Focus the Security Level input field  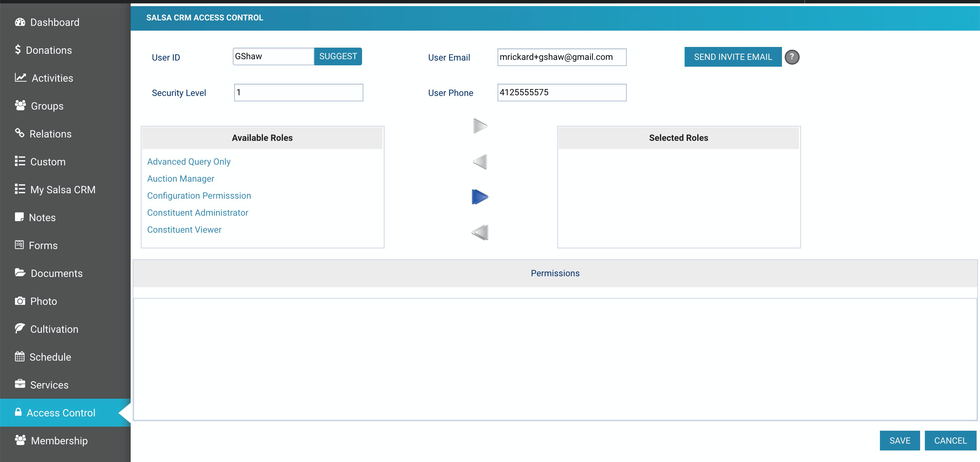[299, 93]
